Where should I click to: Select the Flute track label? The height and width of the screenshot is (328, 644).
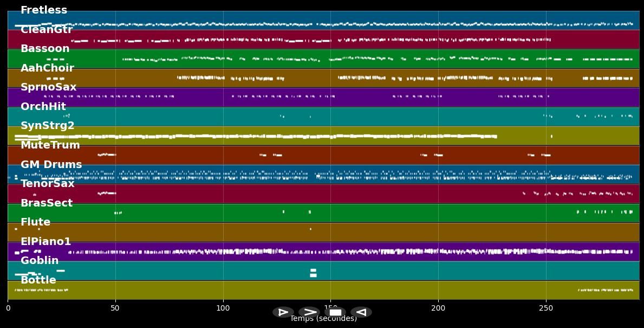36,222
